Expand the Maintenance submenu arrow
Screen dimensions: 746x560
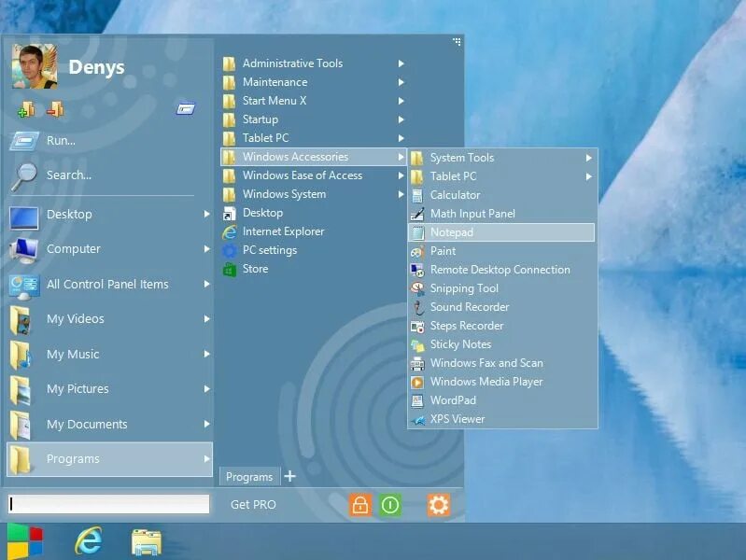click(x=401, y=82)
